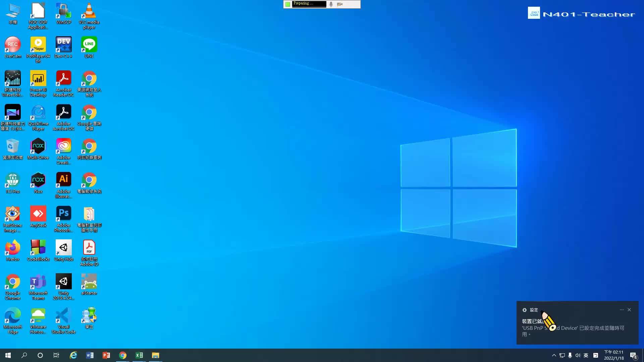
Task: Toggle microphone in recording bar
Action: (x=331, y=4)
